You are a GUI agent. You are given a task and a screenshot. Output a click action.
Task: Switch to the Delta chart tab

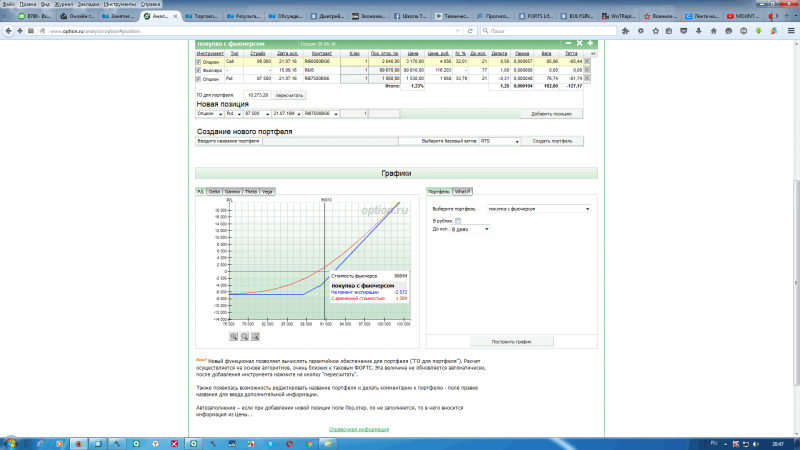pos(214,191)
